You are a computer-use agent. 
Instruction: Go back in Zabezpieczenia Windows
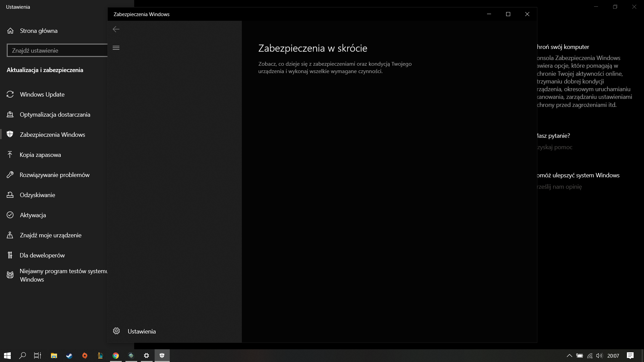tap(116, 29)
